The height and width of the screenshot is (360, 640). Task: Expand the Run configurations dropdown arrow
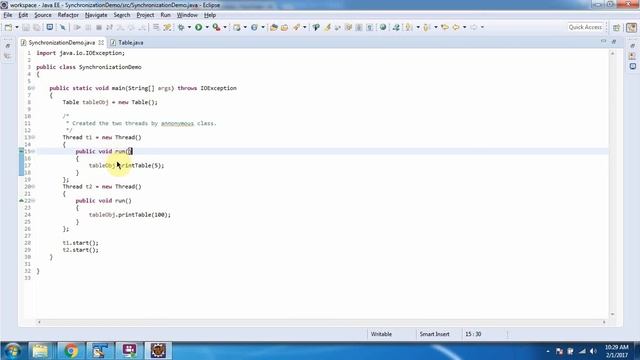coord(207,27)
